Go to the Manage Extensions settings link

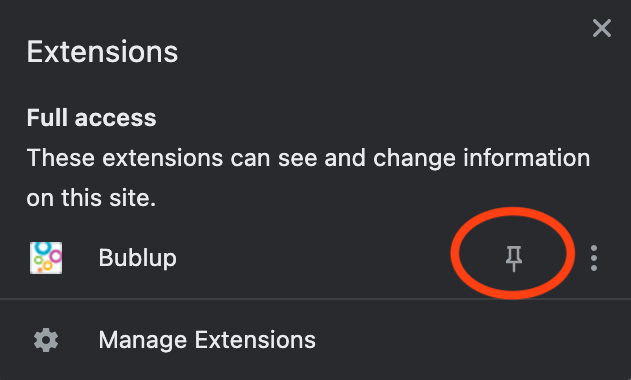207,340
